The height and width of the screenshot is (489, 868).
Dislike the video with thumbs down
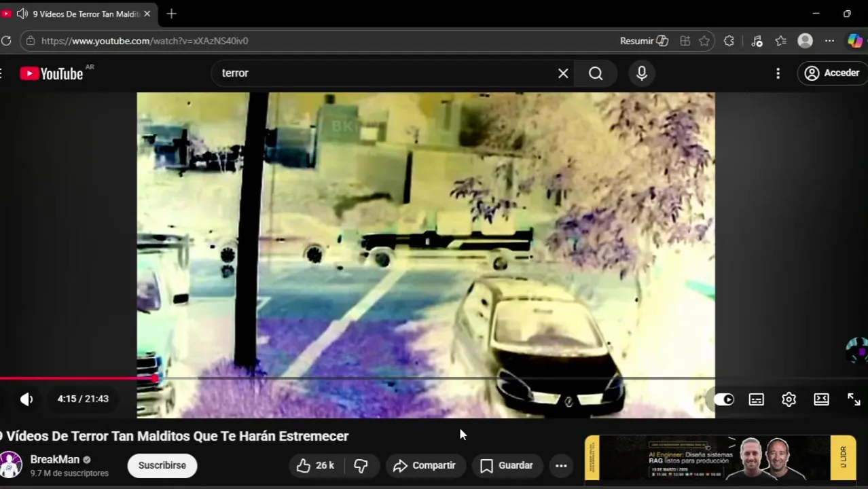pos(361,465)
